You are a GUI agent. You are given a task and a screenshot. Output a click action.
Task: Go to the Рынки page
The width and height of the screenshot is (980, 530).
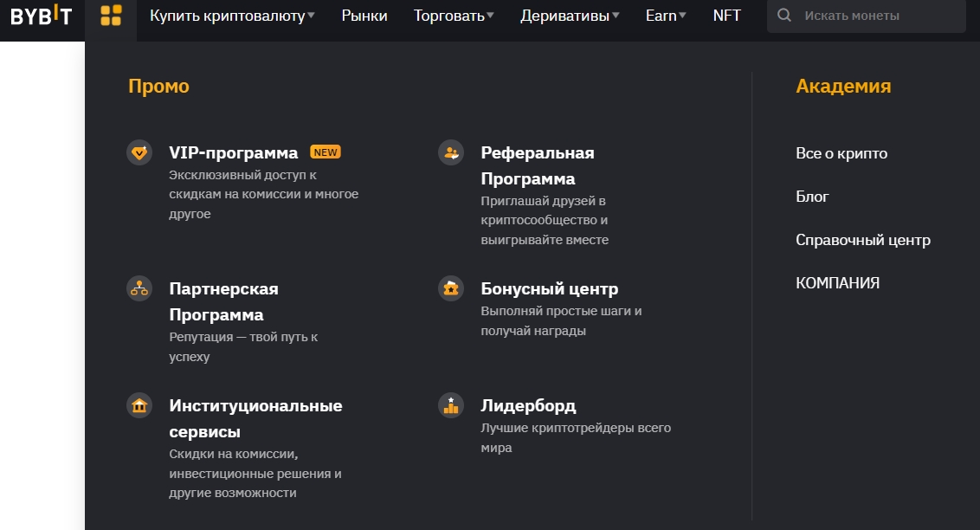[x=364, y=16]
